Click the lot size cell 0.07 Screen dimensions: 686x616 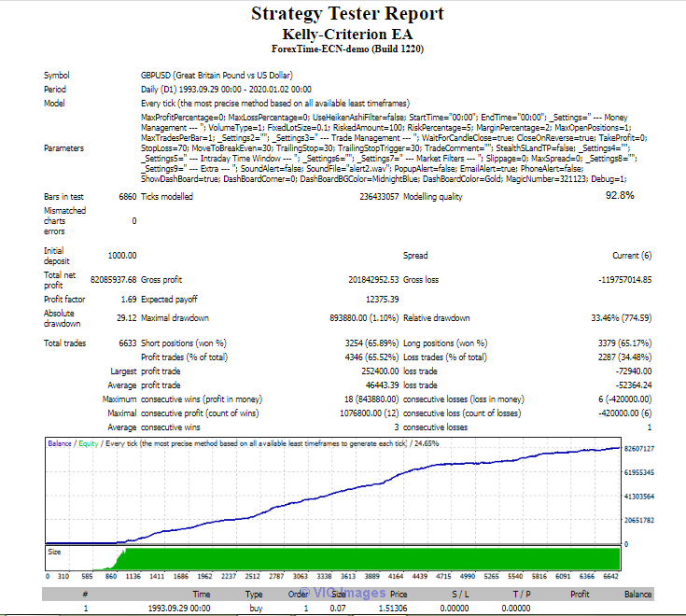pos(338,609)
